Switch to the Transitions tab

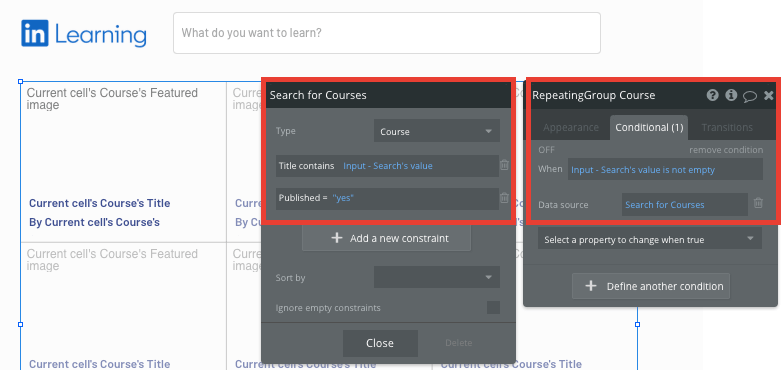[x=727, y=128]
